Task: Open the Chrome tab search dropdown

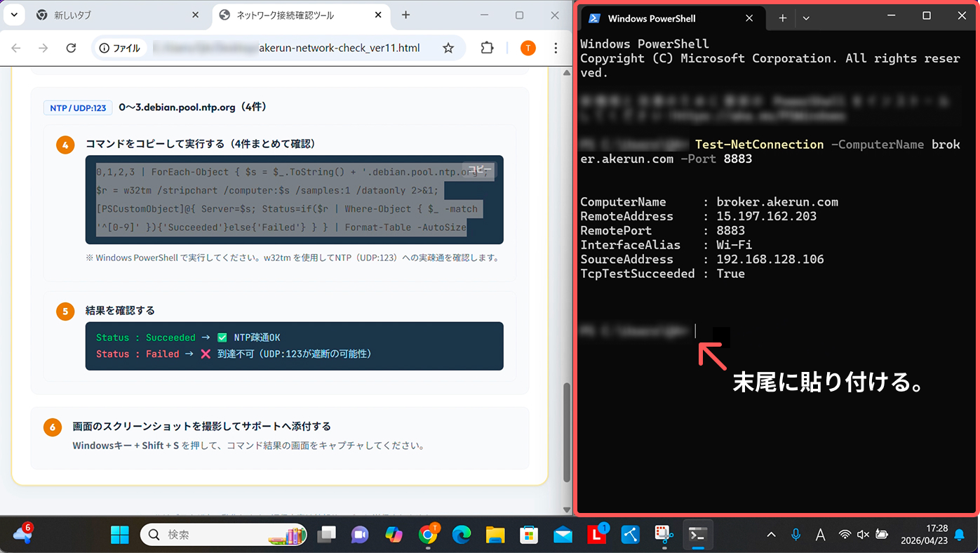Action: click(x=13, y=15)
